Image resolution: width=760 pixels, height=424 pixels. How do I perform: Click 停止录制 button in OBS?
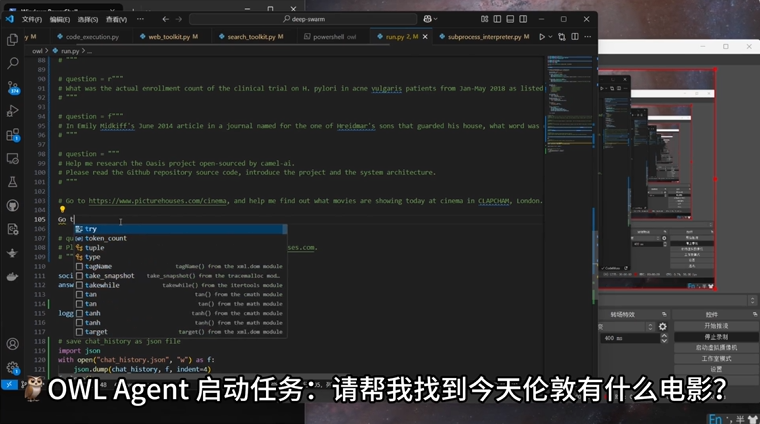pyautogui.click(x=716, y=337)
